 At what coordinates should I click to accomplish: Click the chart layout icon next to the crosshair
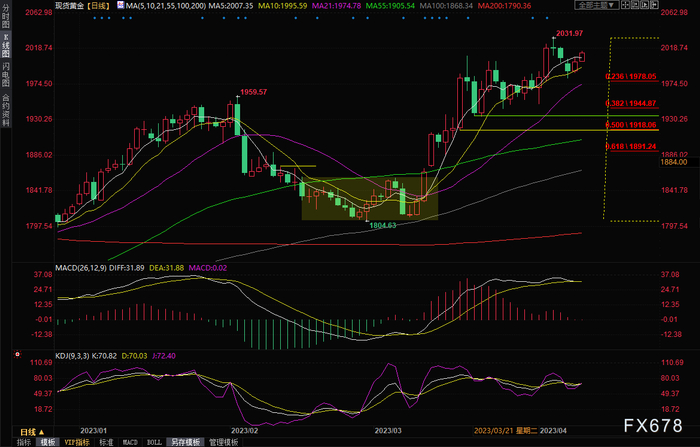click(x=635, y=5)
